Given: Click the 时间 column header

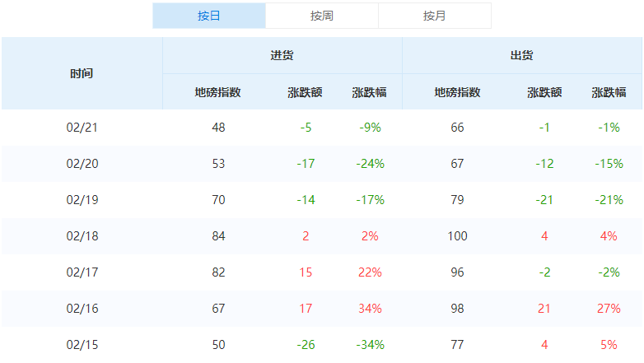Looking at the screenshot, I should (x=82, y=73).
